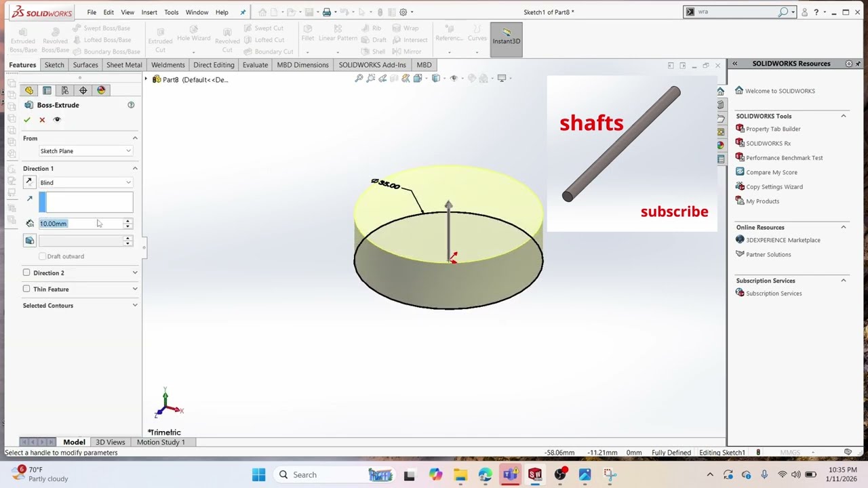Viewport: 868px width, 488px height.
Task: Toggle the Draft On/Off button
Action: tap(29, 241)
